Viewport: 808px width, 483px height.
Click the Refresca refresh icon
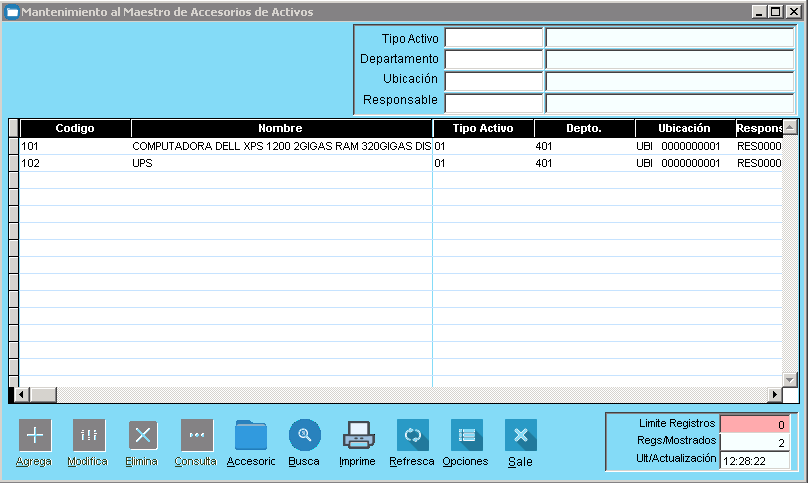point(412,435)
